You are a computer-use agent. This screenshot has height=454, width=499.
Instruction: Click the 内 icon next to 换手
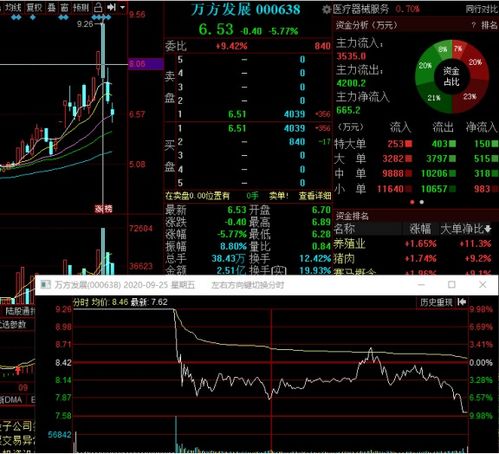point(279,271)
